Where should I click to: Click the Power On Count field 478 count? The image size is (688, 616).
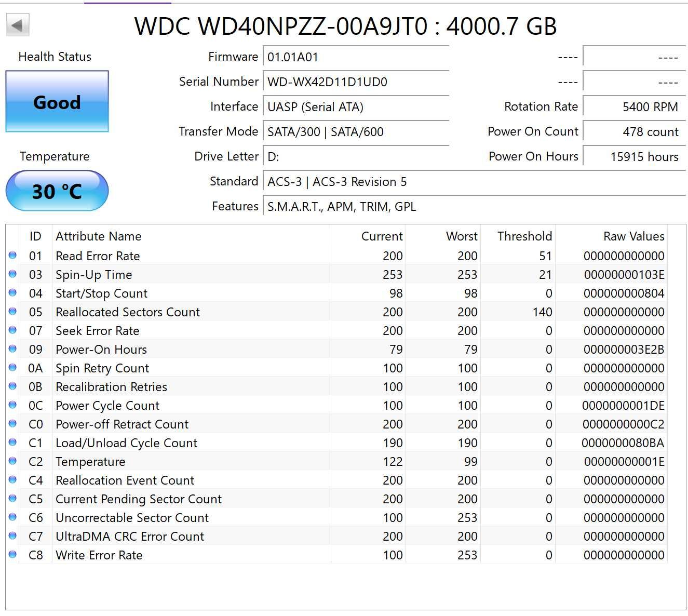pyautogui.click(x=635, y=132)
